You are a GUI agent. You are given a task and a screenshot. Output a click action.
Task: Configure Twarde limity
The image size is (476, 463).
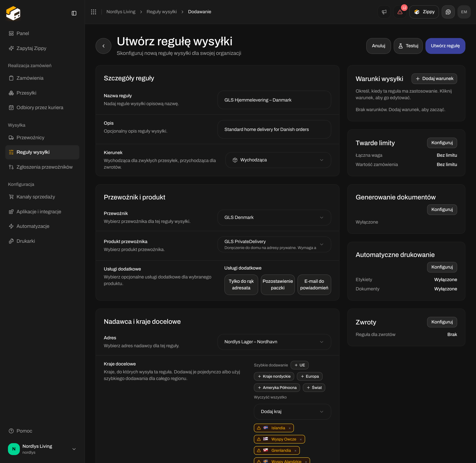(442, 143)
